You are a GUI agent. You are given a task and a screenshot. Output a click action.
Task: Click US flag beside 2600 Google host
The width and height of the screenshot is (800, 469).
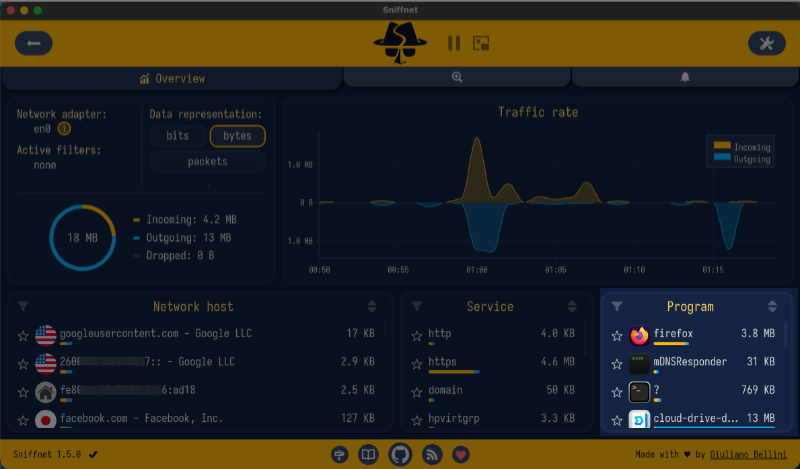[45, 364]
